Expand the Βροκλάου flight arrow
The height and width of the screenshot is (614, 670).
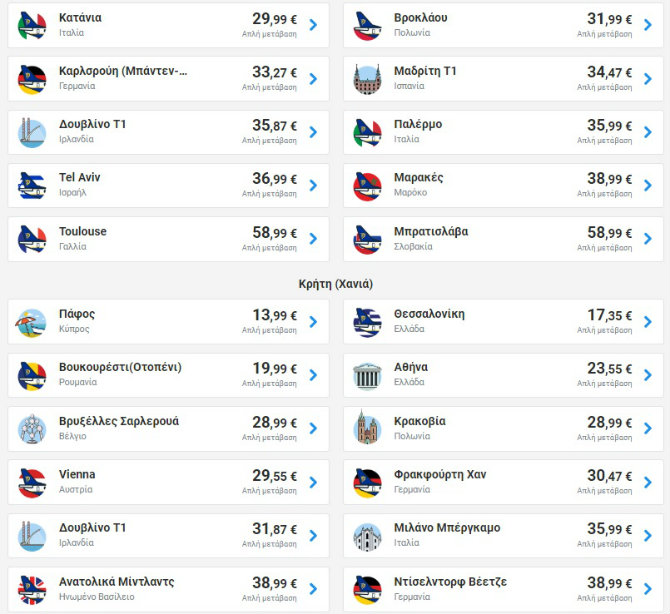click(648, 26)
